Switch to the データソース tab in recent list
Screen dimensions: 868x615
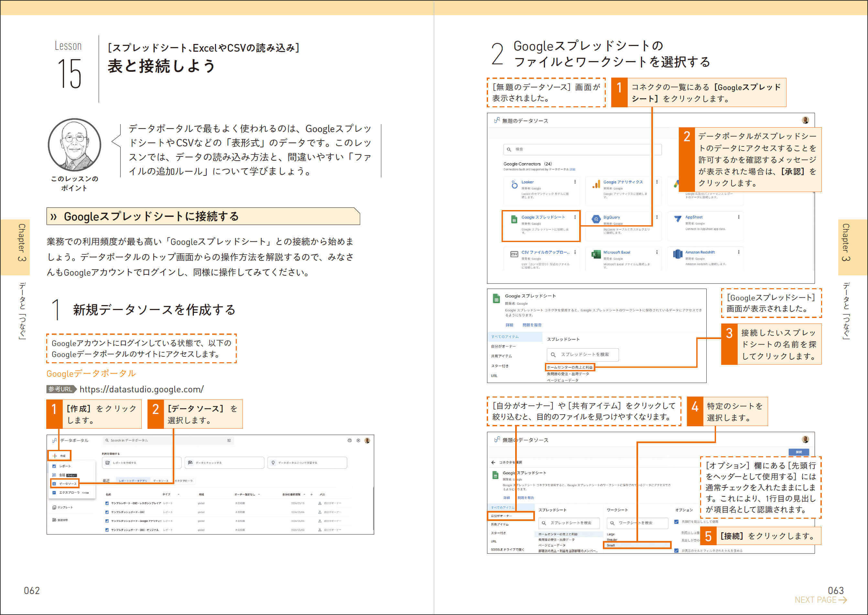point(161,481)
